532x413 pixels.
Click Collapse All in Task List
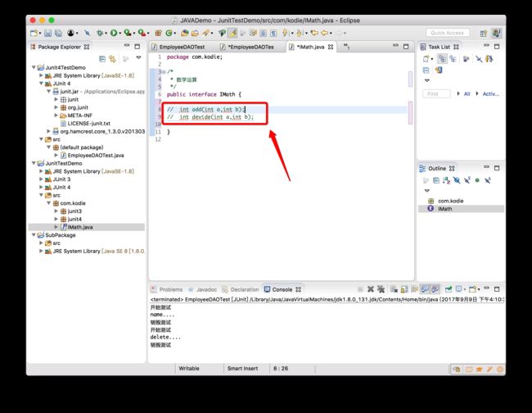click(x=426, y=70)
